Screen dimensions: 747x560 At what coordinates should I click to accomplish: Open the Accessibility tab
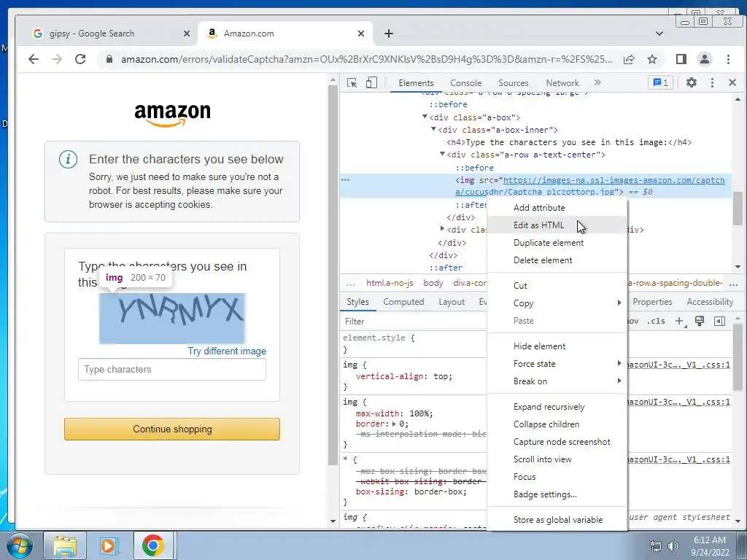pyautogui.click(x=710, y=302)
